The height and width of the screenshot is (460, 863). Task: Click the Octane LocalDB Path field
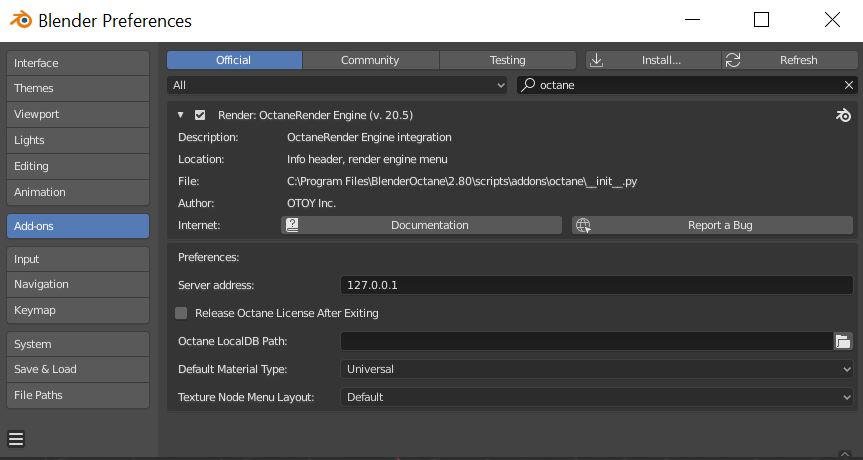coord(587,341)
